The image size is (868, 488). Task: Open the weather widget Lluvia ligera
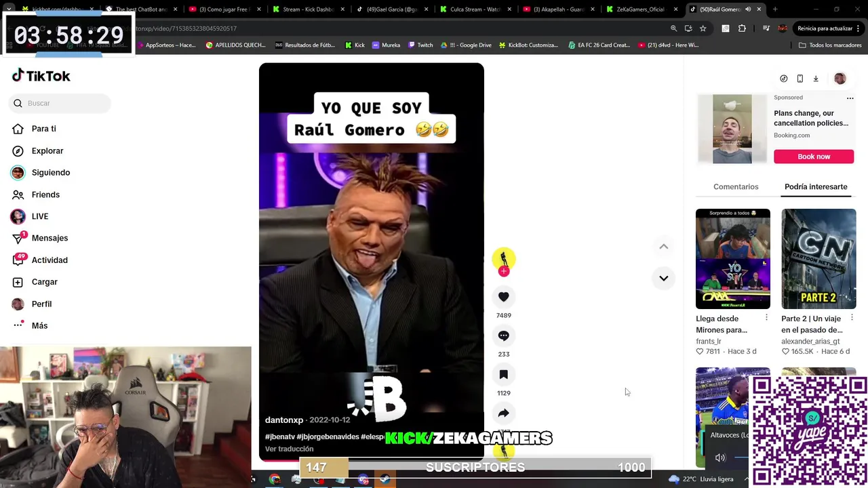[701, 479]
